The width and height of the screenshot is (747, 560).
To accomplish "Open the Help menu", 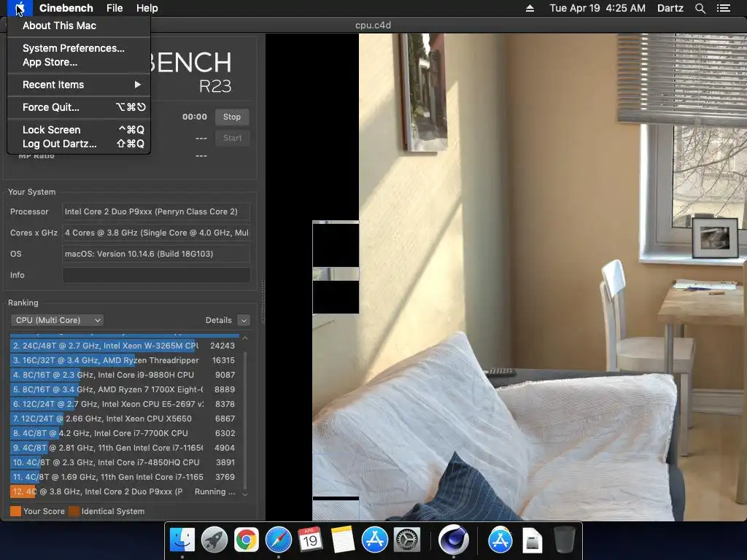I will pos(147,8).
